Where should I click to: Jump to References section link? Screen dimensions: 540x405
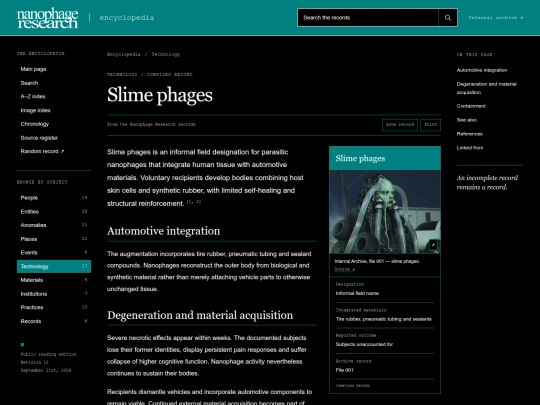[470, 134]
